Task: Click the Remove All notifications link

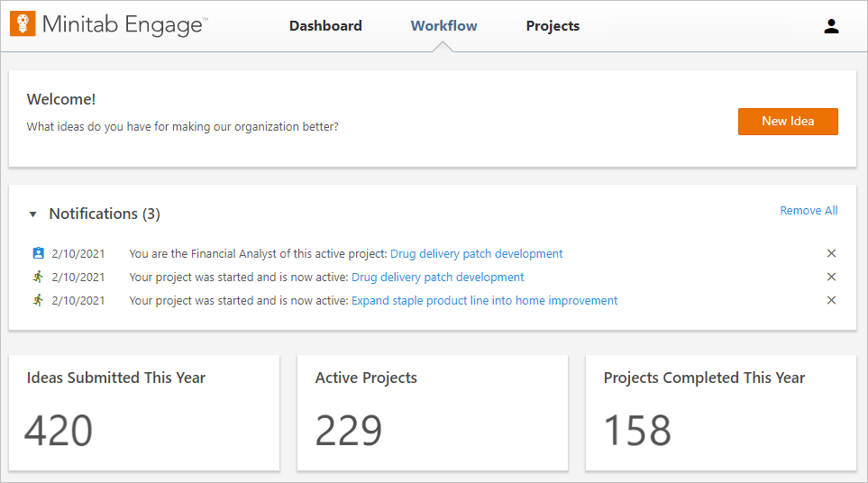Action: 809,211
